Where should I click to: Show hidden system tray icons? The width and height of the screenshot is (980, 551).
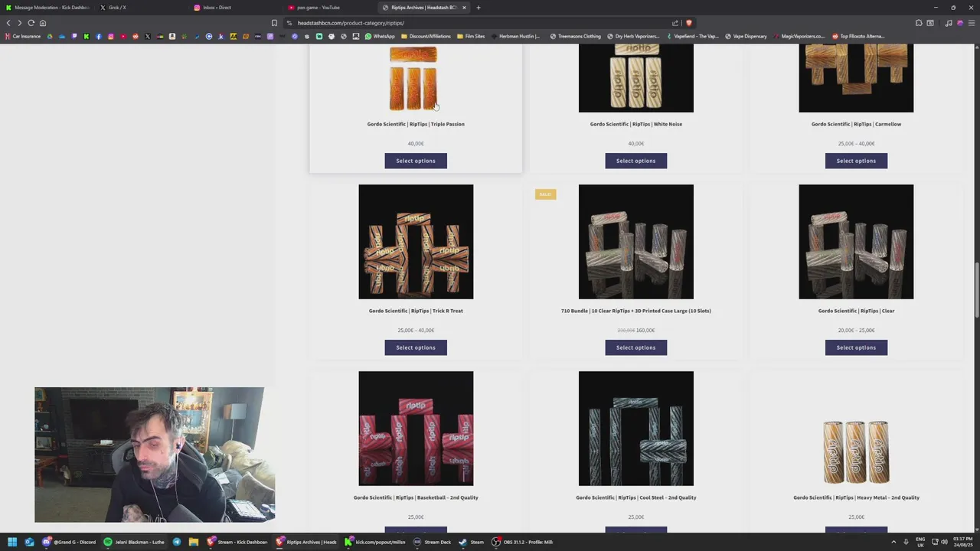click(893, 542)
